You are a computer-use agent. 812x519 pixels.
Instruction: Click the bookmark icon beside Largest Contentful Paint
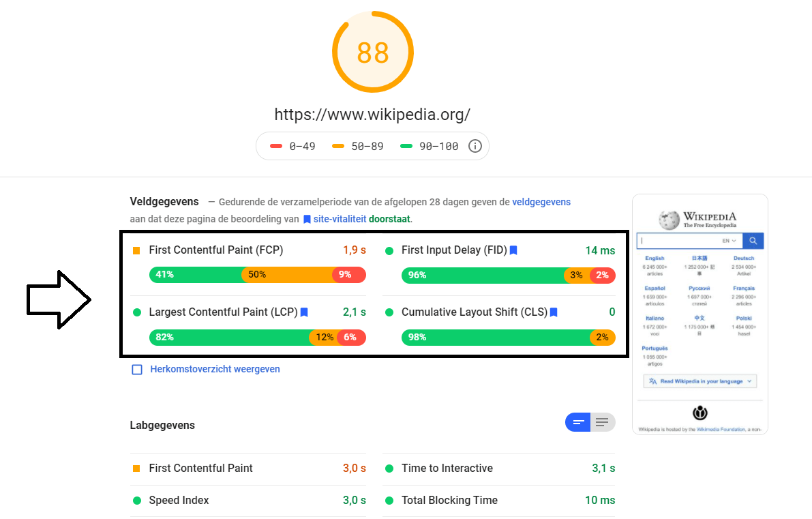[304, 312]
